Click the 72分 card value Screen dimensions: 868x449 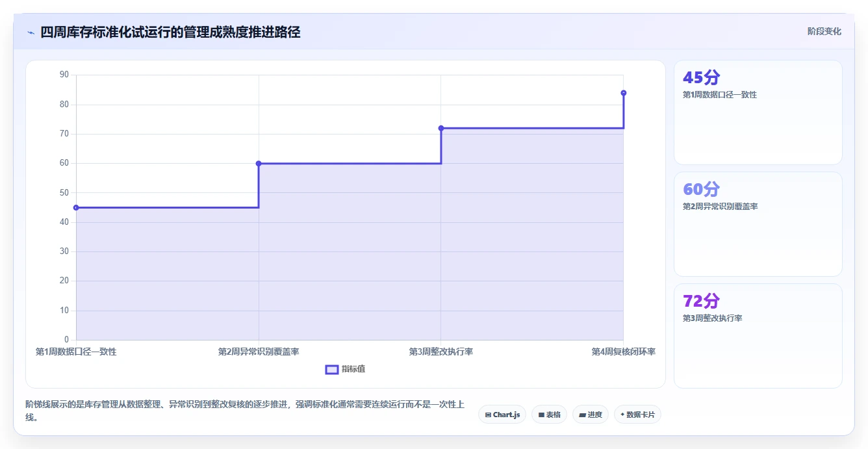click(702, 301)
